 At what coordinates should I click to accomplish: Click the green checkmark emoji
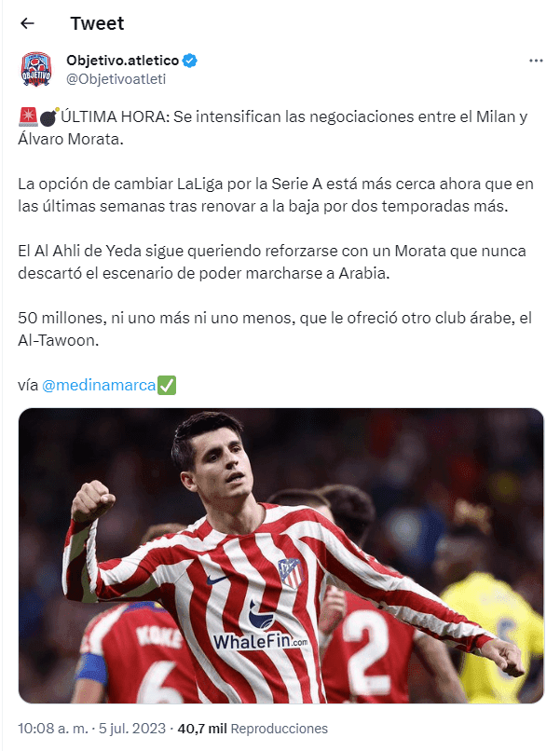[x=167, y=385]
